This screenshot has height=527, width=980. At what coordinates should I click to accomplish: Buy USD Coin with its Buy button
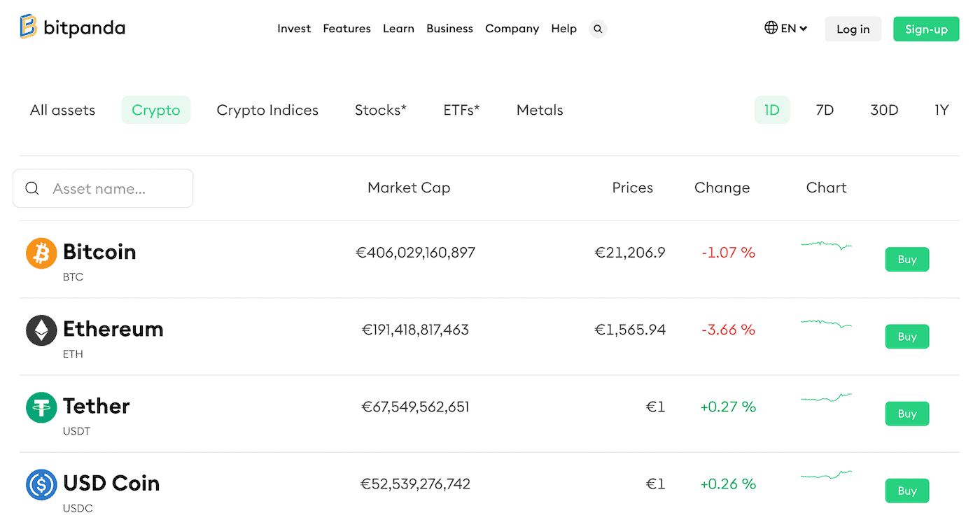click(907, 491)
